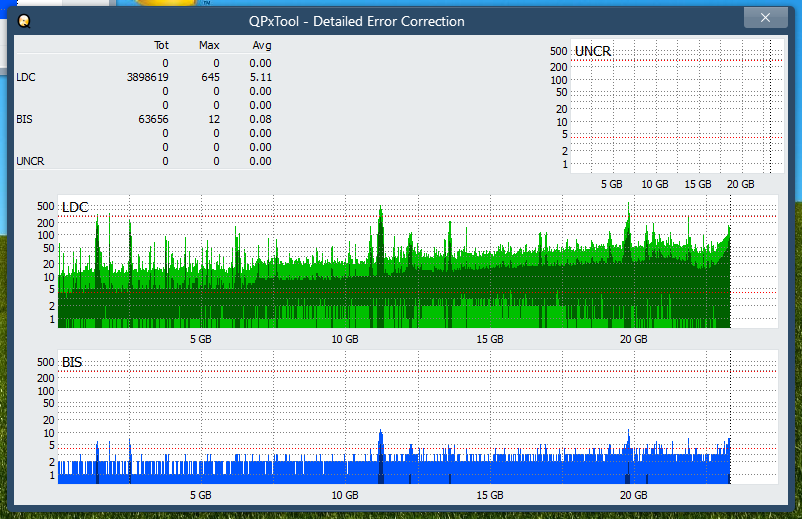Select the BIS max value 12
802x519 pixels.
pyautogui.click(x=214, y=119)
